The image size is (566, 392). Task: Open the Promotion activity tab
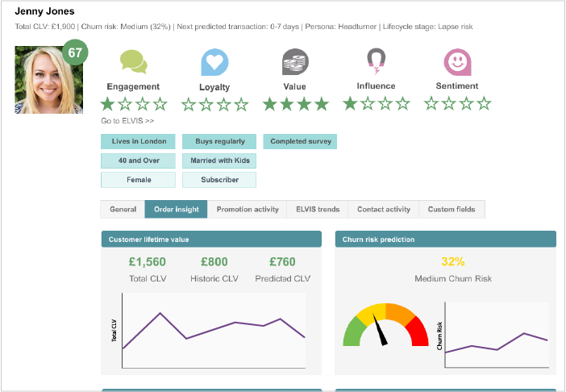(x=248, y=210)
